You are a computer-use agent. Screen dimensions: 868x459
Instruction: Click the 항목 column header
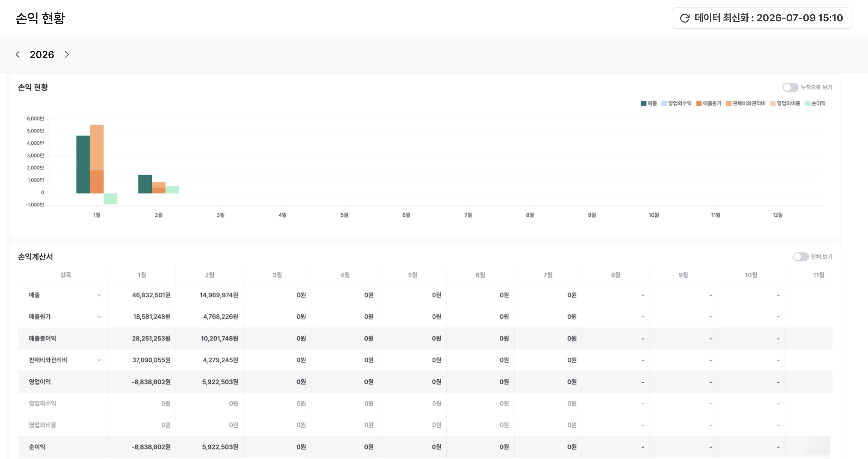click(x=66, y=275)
